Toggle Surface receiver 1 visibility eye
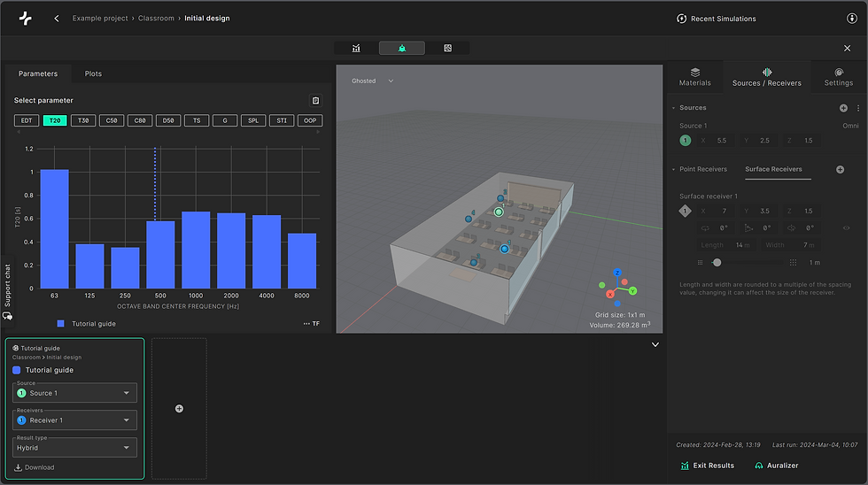The width and height of the screenshot is (868, 485). (846, 227)
